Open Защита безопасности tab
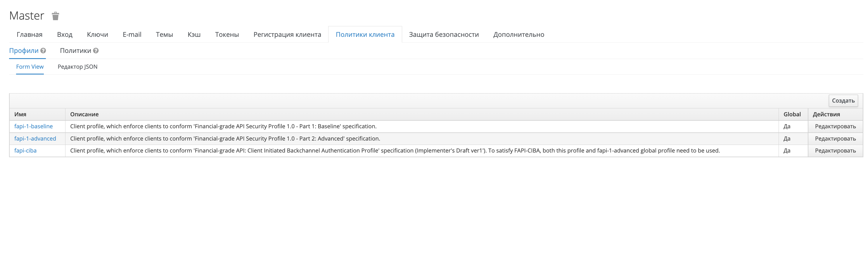 tap(443, 34)
